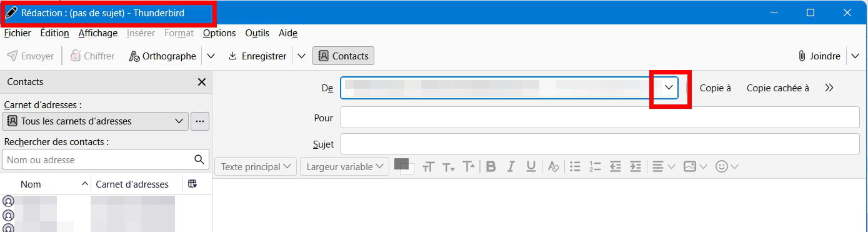Open Tous les carnets d'adresses dropdown

point(95,121)
